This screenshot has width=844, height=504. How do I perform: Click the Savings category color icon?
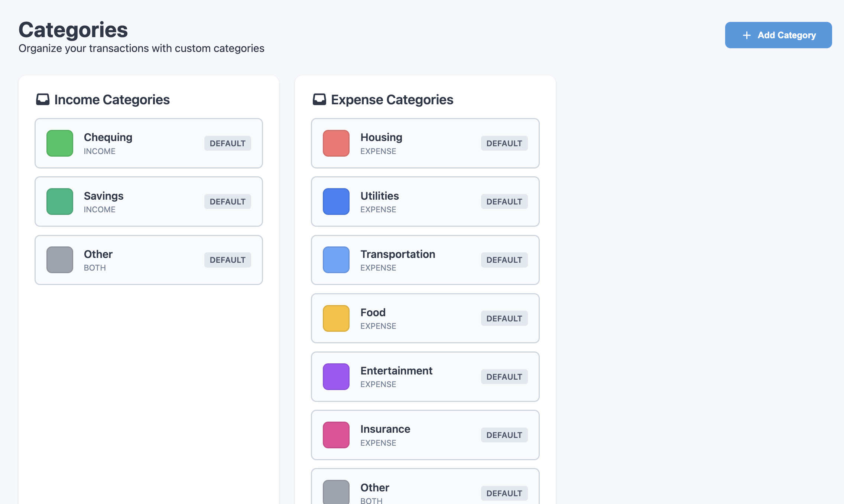point(59,202)
